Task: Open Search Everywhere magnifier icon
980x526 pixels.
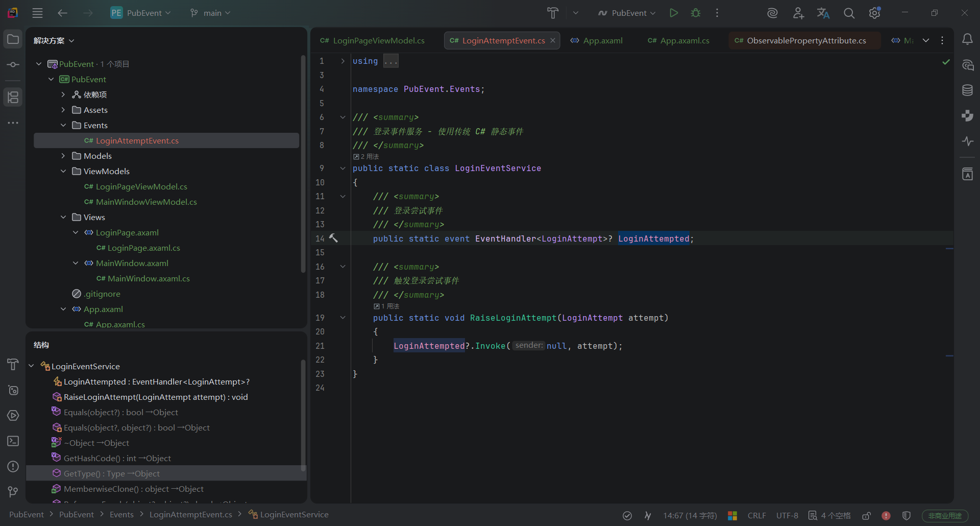Action: 849,13
